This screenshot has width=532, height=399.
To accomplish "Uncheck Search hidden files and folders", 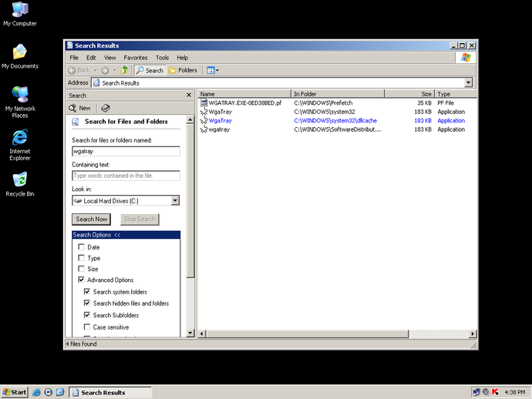I will coord(87,303).
